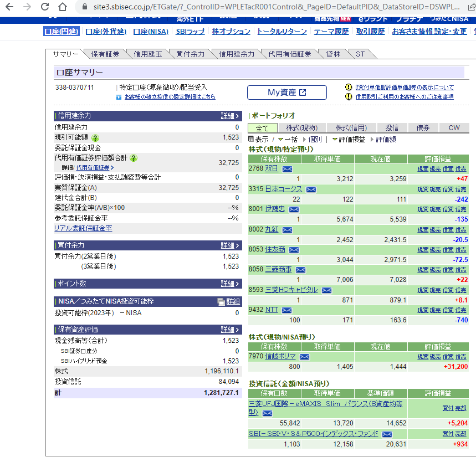
Task: Click 信売 link for 9432 NTT
Action: click(461, 310)
